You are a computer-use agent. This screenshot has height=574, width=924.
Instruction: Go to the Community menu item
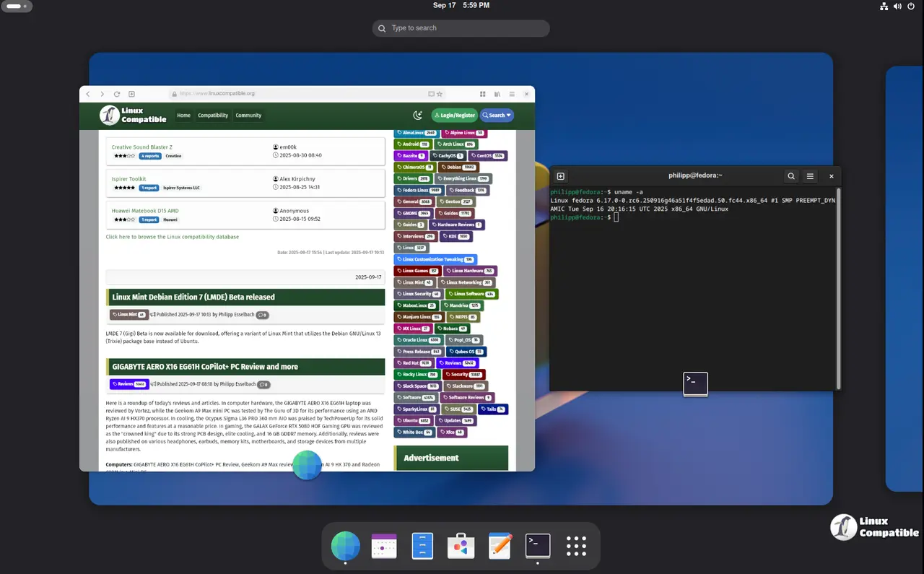[248, 116]
